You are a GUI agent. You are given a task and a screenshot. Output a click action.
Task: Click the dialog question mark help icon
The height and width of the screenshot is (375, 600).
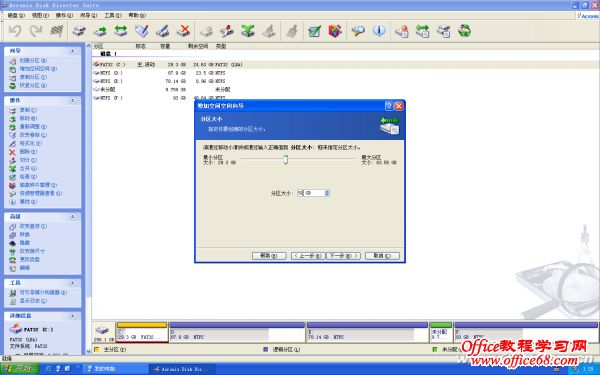coord(389,106)
